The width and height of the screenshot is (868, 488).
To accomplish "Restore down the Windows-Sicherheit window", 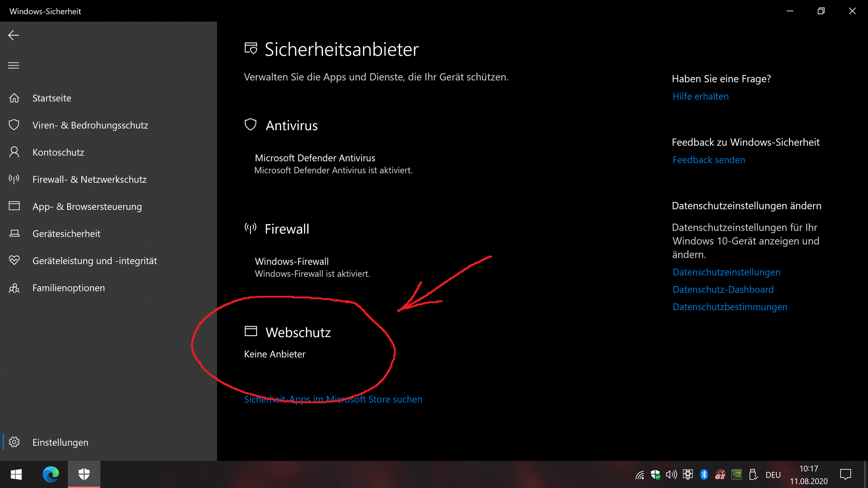I will pos(821,11).
